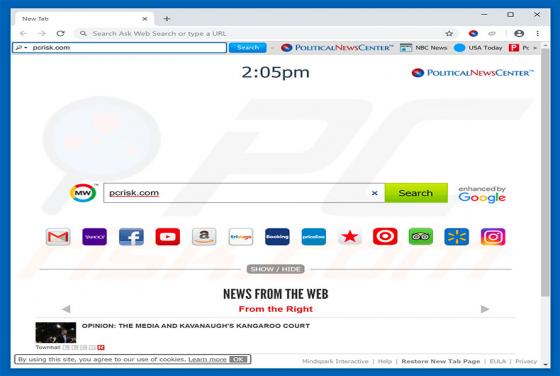Image resolution: width=560 pixels, height=376 pixels.
Task: Click the PoliticalNewsCenter extension icon
Action: 473,34
